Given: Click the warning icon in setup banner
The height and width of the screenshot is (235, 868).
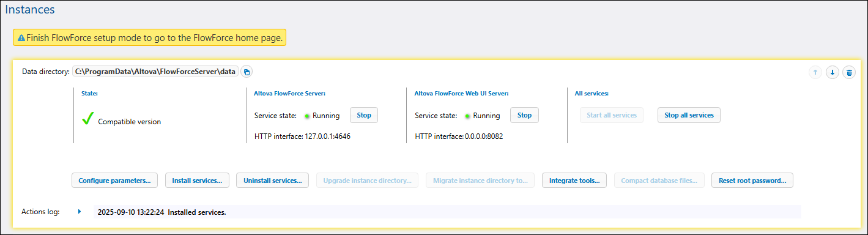Looking at the screenshot, I should (x=21, y=38).
